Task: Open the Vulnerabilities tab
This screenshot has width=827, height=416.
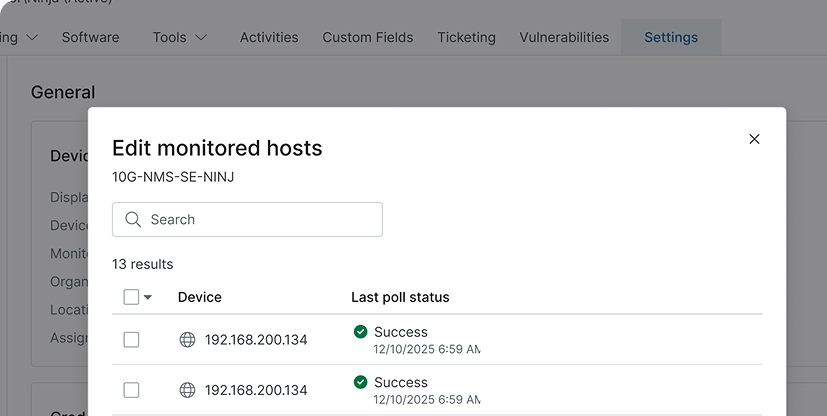Action: tap(564, 37)
